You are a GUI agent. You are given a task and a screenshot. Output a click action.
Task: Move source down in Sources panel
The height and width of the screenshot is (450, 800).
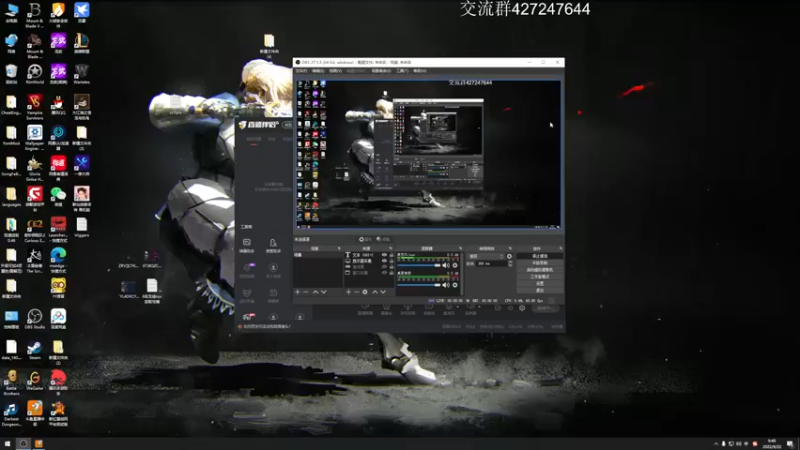click(383, 292)
